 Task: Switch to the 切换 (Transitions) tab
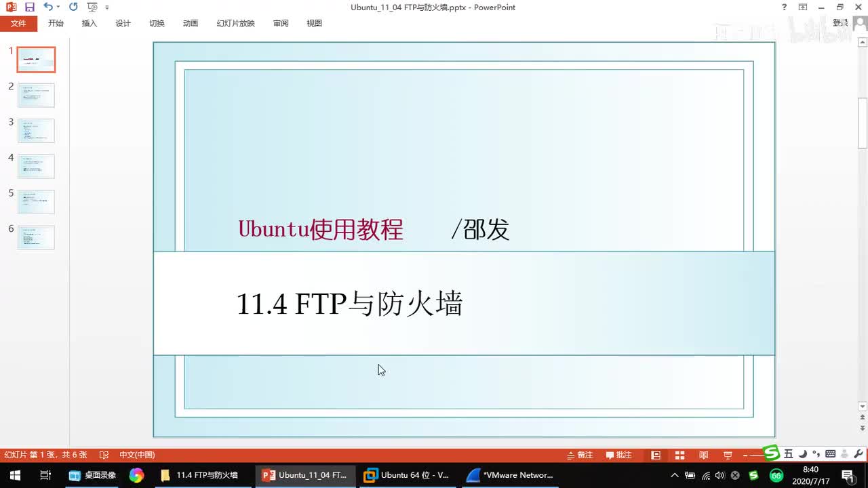point(157,23)
